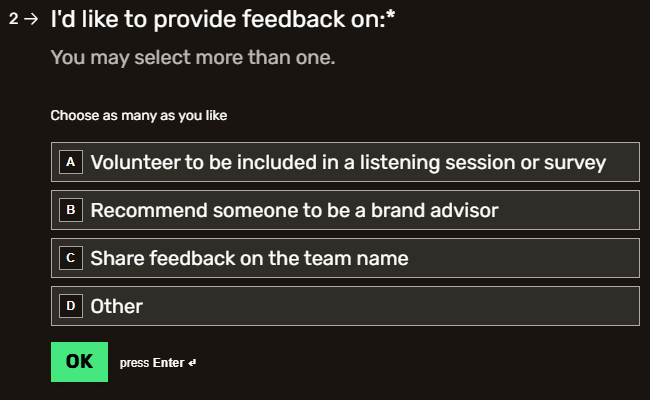Click the question number 2
650x400 pixels.
coord(13,20)
